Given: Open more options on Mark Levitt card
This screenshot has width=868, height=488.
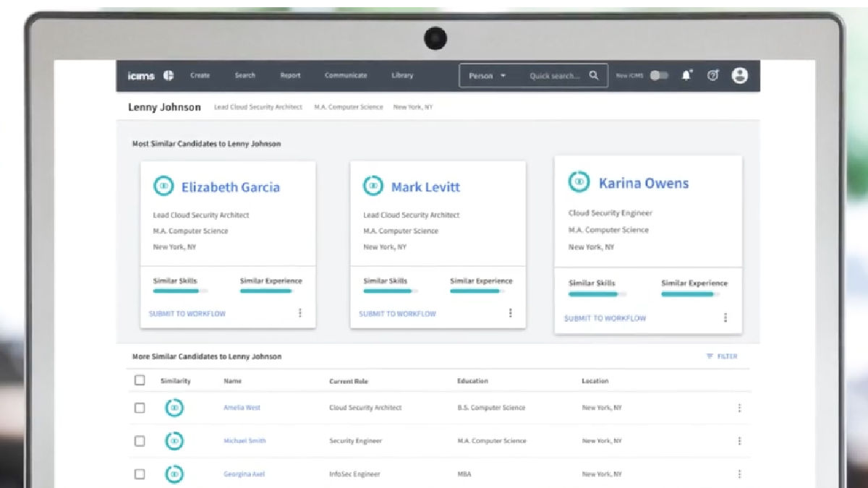Looking at the screenshot, I should pos(511,313).
